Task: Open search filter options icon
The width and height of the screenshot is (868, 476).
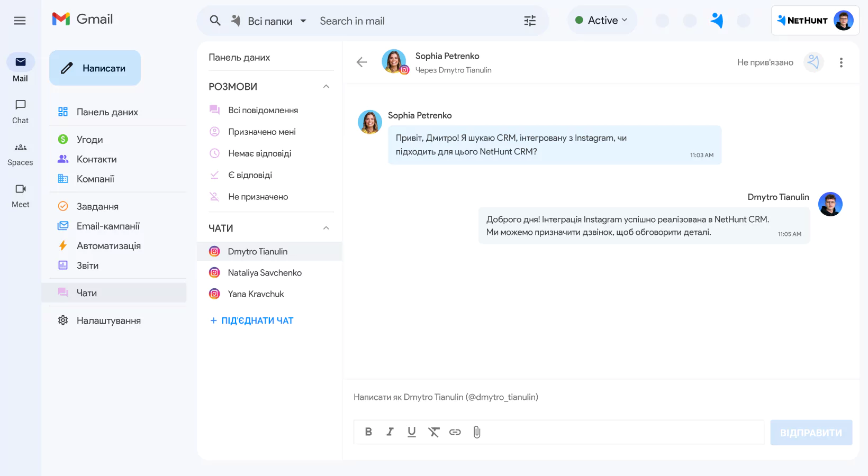Action: [530, 21]
